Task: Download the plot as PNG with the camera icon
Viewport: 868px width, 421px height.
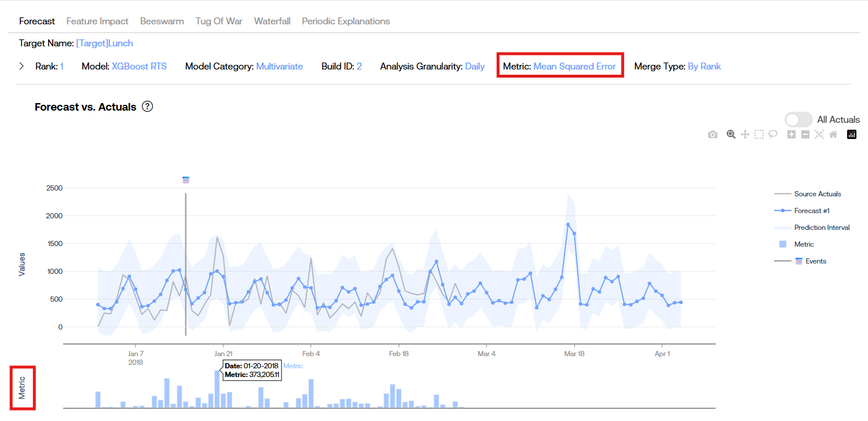Action: point(713,134)
